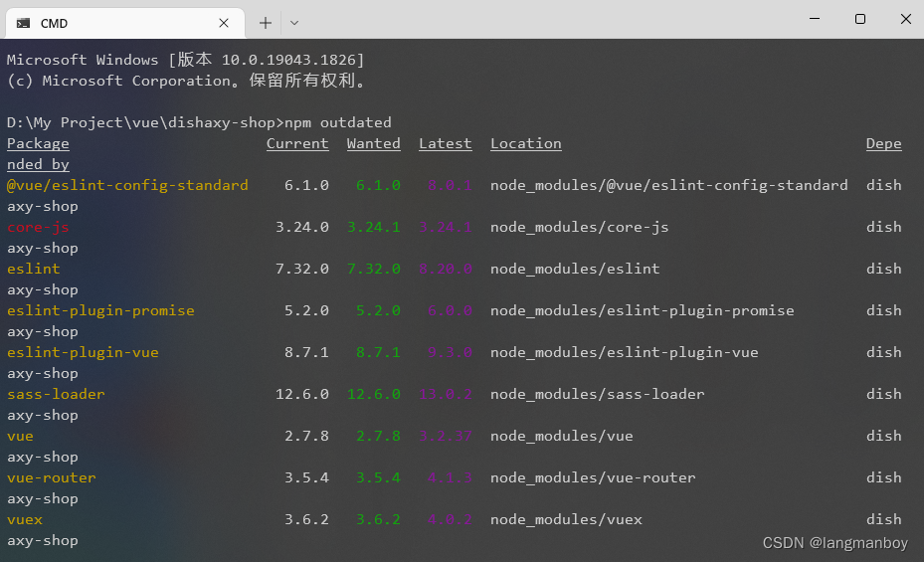This screenshot has width=924, height=562.
Task: Click eslint-plugin-promise current version 5.2.0
Action: [306, 311]
